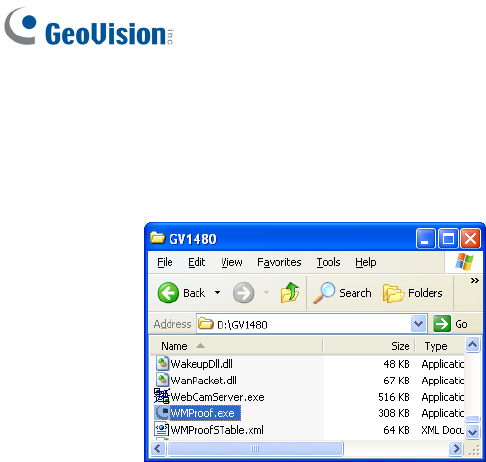This screenshot has width=486, height=462.
Task: Click the XML Document type of WMProofSTable.xml
Action: click(442, 430)
